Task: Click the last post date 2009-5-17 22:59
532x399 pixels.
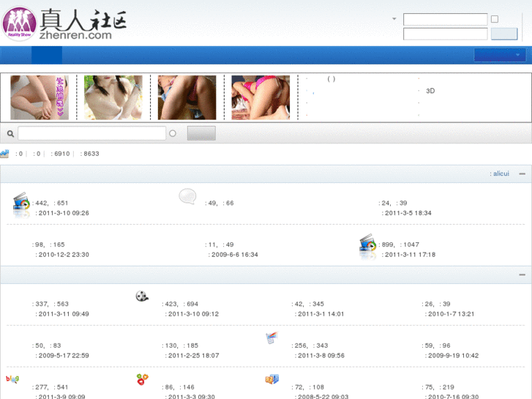Action: (64, 356)
